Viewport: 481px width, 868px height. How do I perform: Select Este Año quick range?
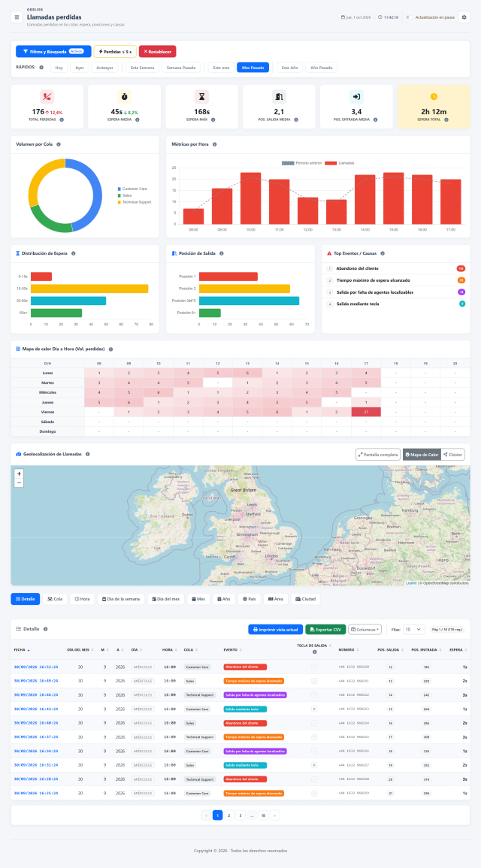coord(289,68)
